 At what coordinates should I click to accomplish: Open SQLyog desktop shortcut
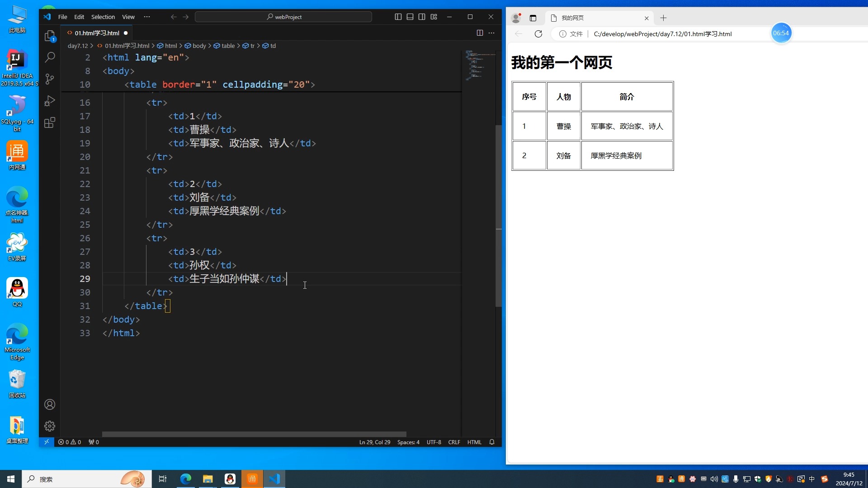tap(17, 114)
